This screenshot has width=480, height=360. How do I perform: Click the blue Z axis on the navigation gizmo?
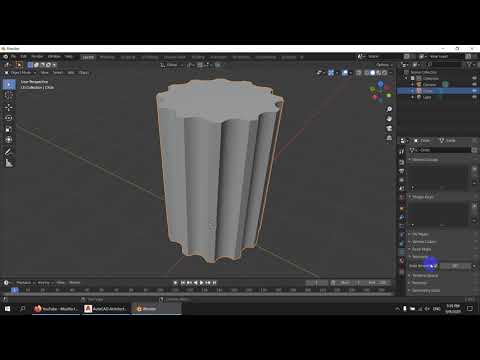point(380,84)
